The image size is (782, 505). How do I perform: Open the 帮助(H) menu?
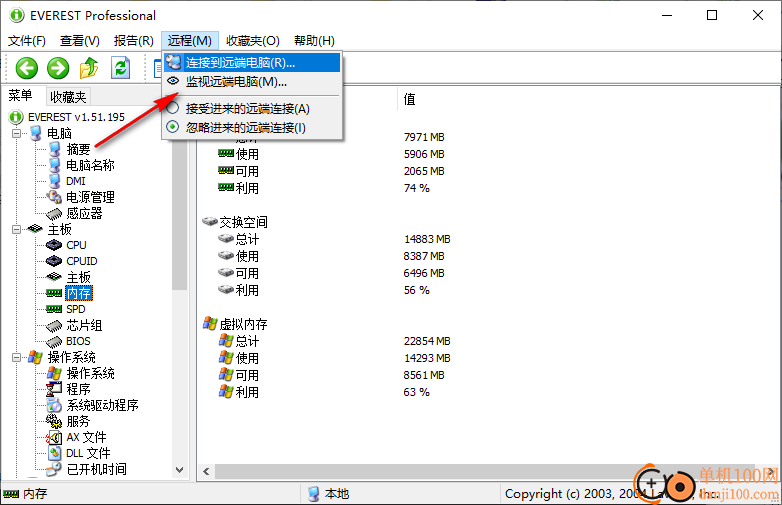click(314, 41)
